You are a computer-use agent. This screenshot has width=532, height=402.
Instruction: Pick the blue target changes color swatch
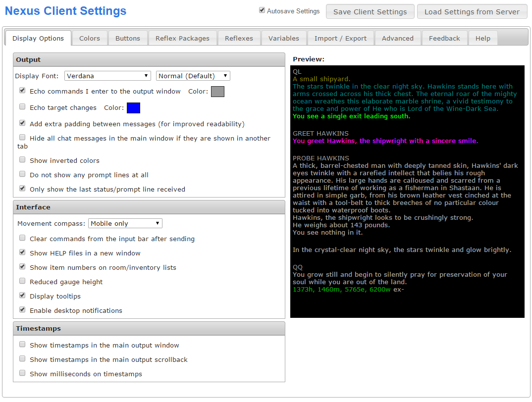point(133,107)
